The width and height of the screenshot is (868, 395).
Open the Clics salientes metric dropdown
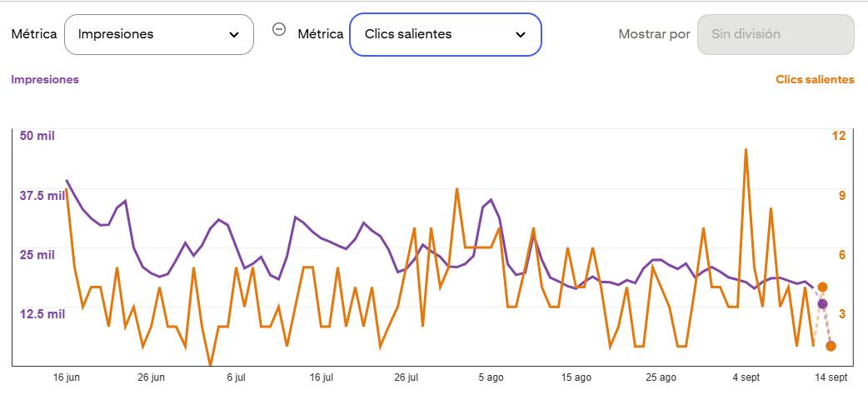(445, 34)
